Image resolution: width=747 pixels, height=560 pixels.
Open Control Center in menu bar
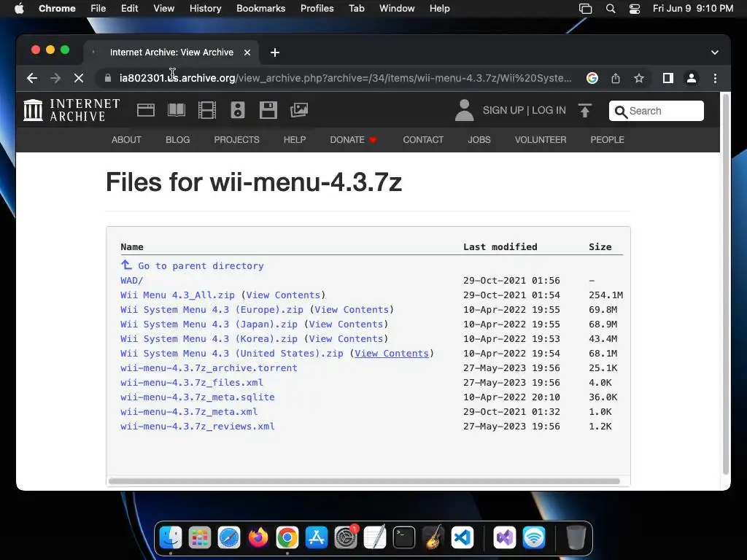click(635, 9)
